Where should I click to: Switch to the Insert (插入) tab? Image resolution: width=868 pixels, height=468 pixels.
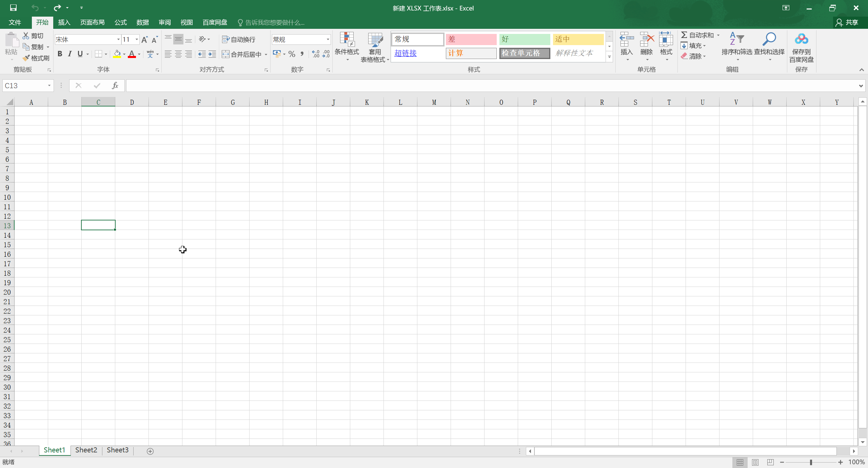point(64,22)
